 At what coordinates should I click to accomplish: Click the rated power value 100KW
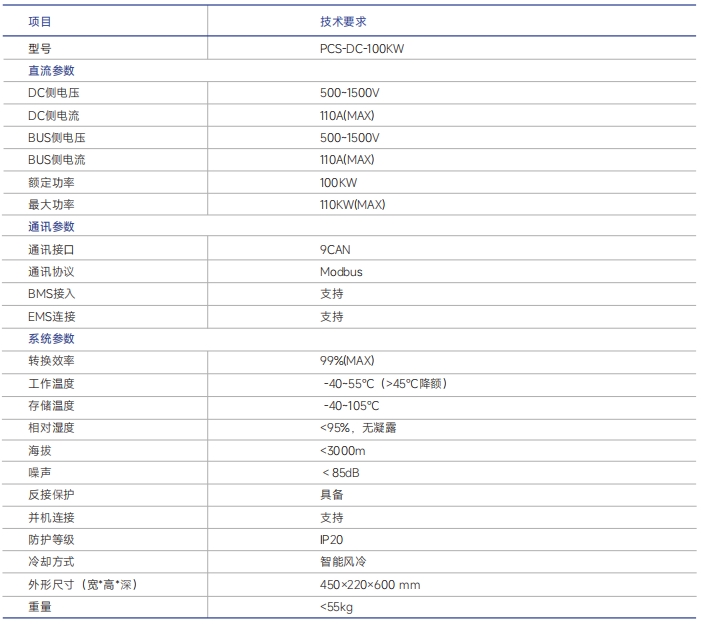pyautogui.click(x=339, y=182)
